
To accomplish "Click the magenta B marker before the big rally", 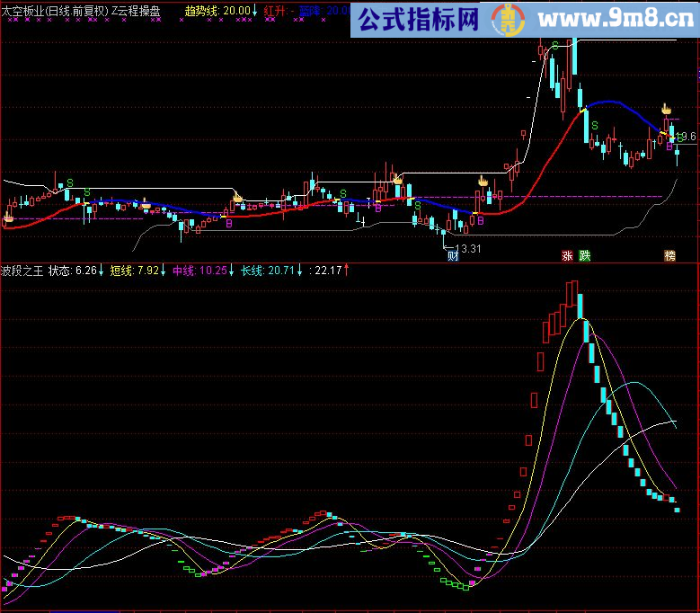I will pos(481,220).
